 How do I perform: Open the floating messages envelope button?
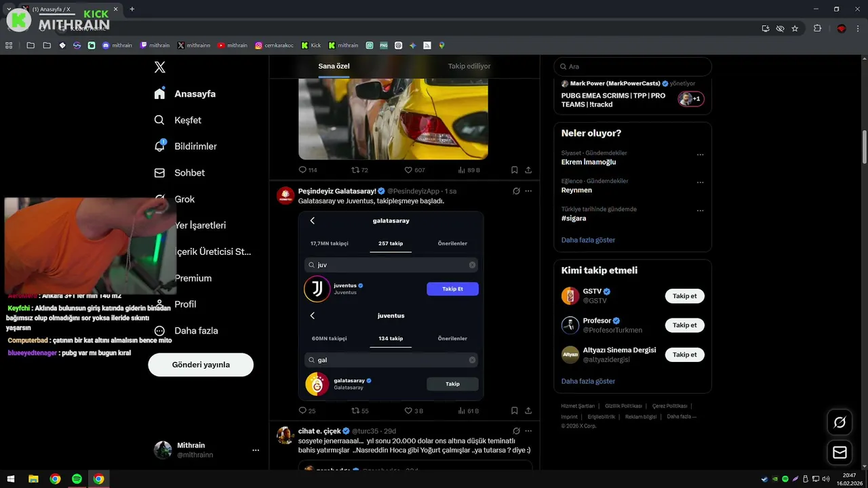840,452
